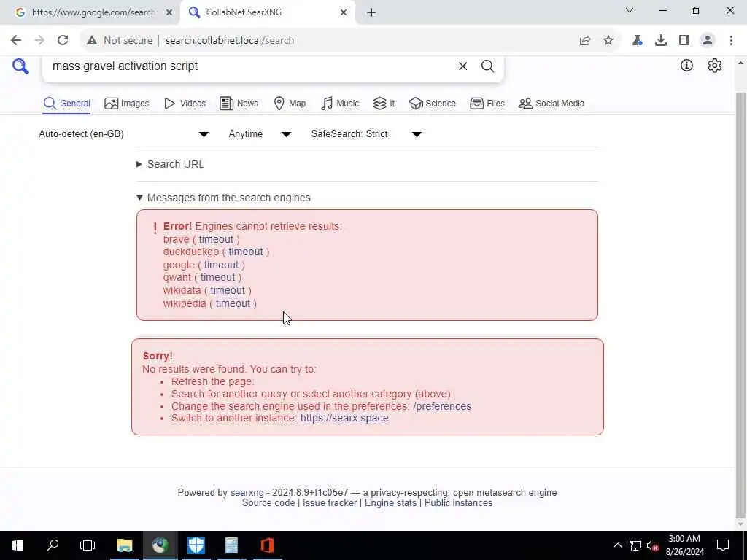
Task: Open the /preferences link
Action: coord(442,406)
